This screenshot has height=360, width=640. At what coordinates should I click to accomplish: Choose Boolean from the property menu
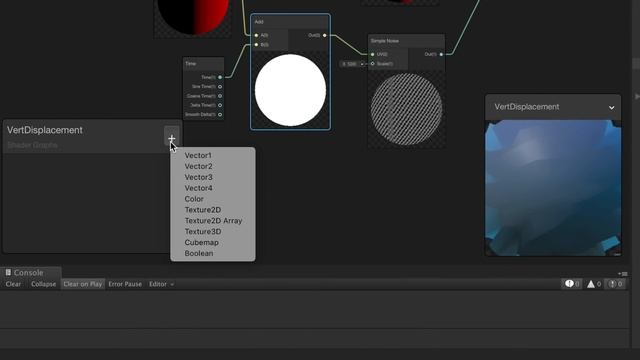[x=199, y=253]
